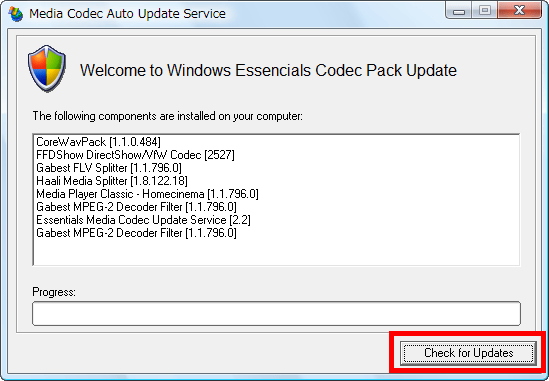
Task: Close the Media Codec Auto Update Service window
Action: coord(520,11)
